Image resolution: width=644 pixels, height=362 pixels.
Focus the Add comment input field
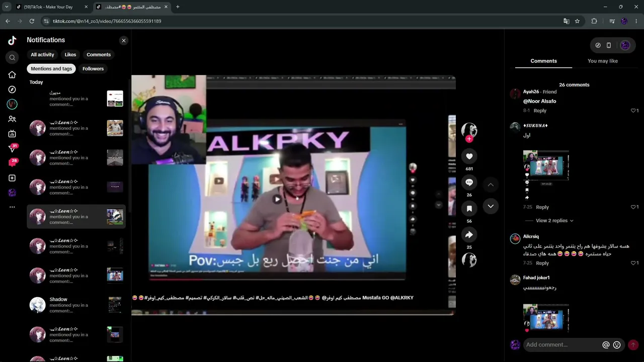(x=562, y=345)
